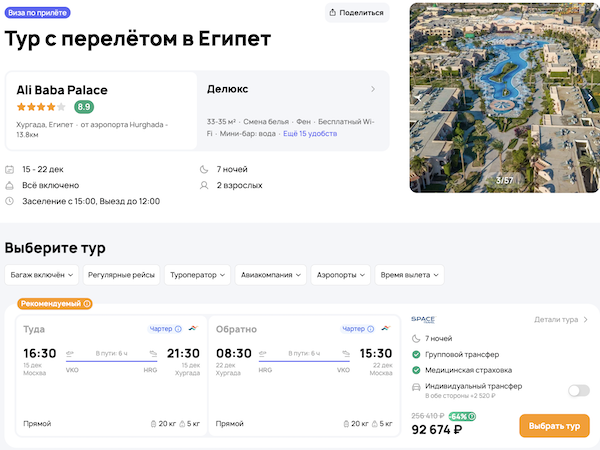The width and height of the screenshot is (600, 450).
Task: Click info icon next to Рекомендуемый badge
Action: click(87, 304)
